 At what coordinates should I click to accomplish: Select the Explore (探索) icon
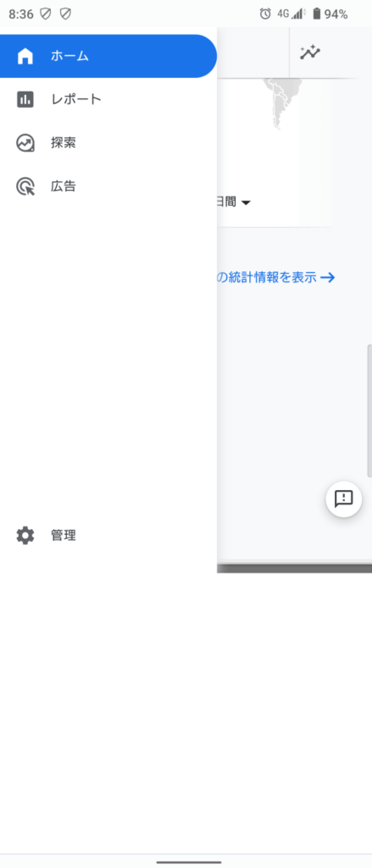point(25,142)
